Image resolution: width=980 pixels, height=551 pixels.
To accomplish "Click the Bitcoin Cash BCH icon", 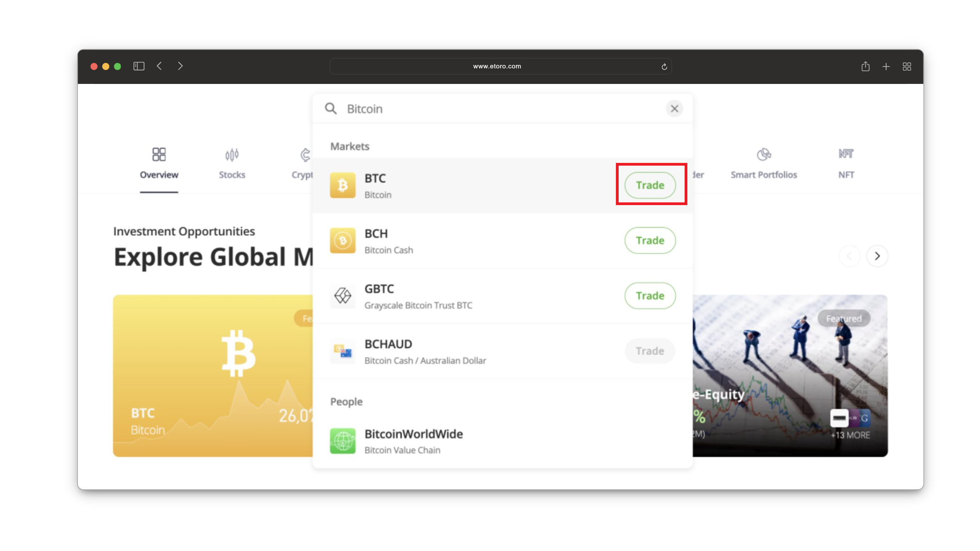I will [x=342, y=240].
